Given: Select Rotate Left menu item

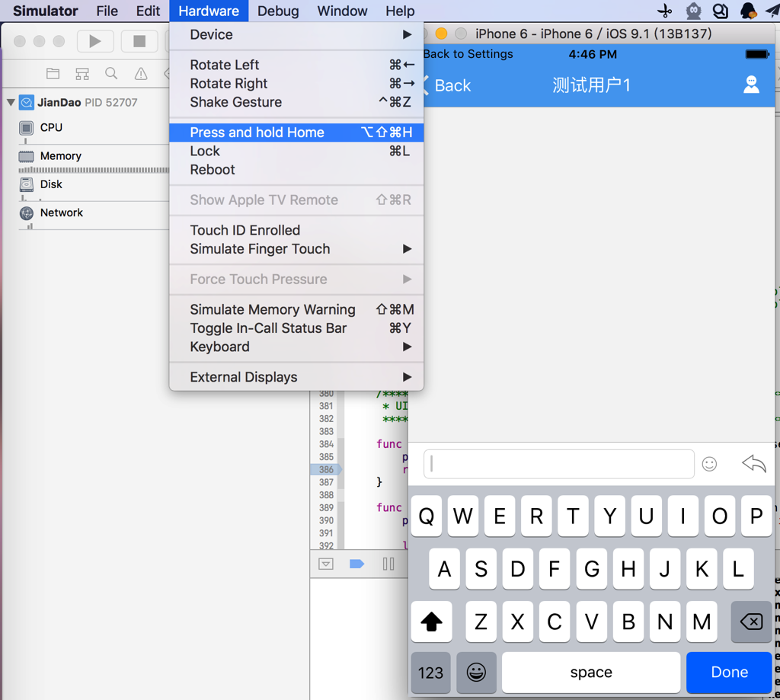Looking at the screenshot, I should coord(296,65).
